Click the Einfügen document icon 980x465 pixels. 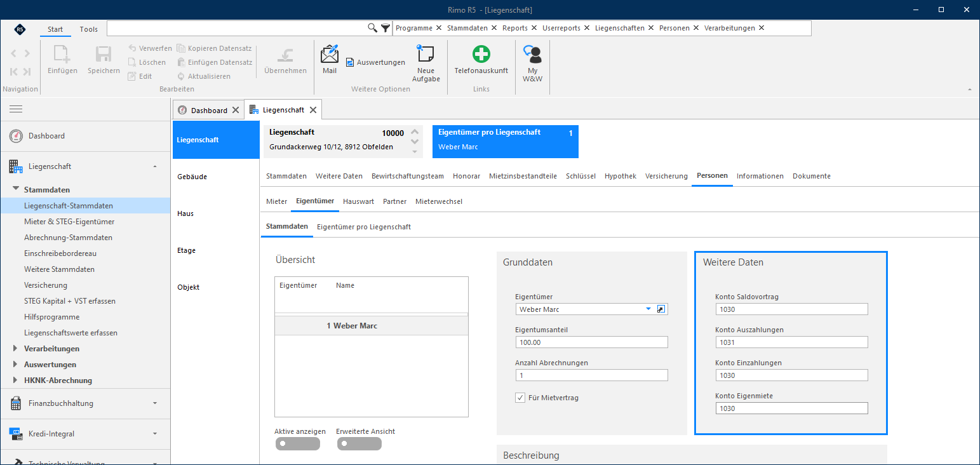(62, 55)
